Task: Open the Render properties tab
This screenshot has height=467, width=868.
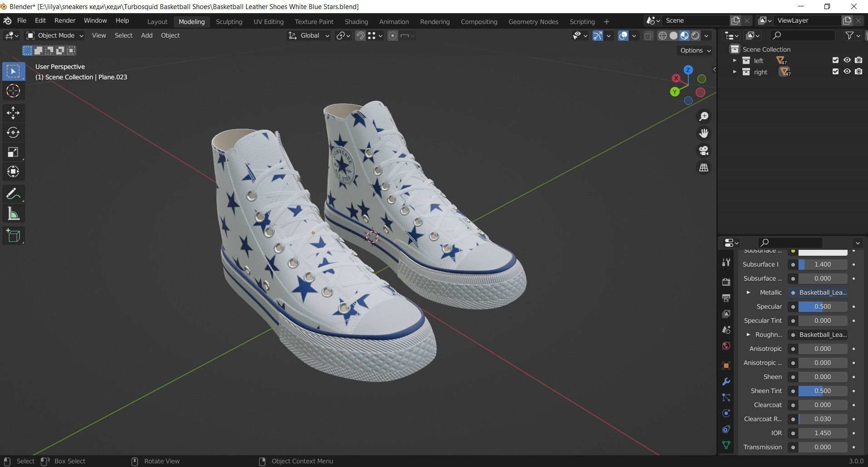Action: click(726, 282)
